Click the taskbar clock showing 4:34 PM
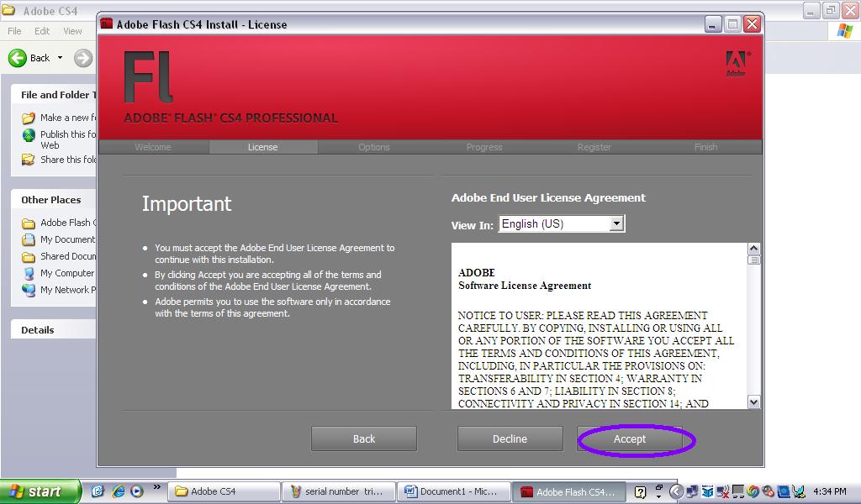 point(830,492)
